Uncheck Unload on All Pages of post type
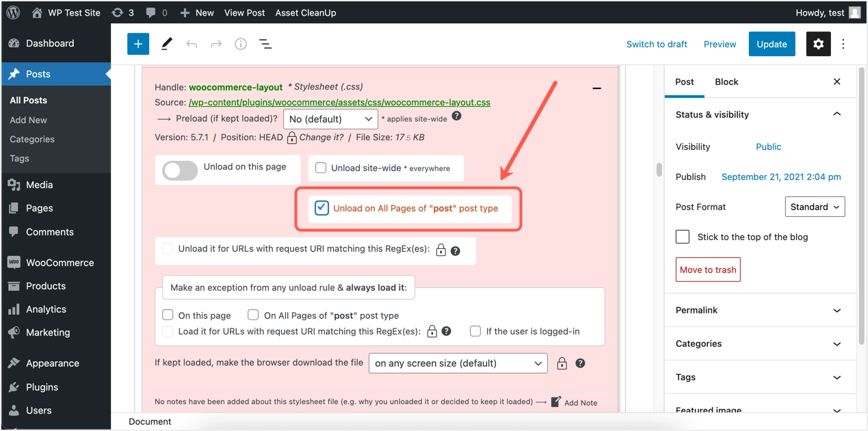This screenshot has width=868, height=431. pos(321,208)
